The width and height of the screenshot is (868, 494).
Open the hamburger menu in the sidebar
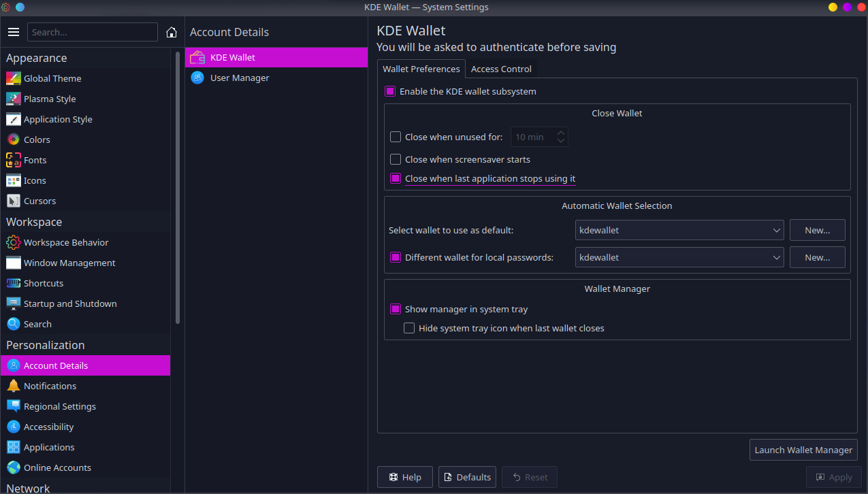[14, 32]
